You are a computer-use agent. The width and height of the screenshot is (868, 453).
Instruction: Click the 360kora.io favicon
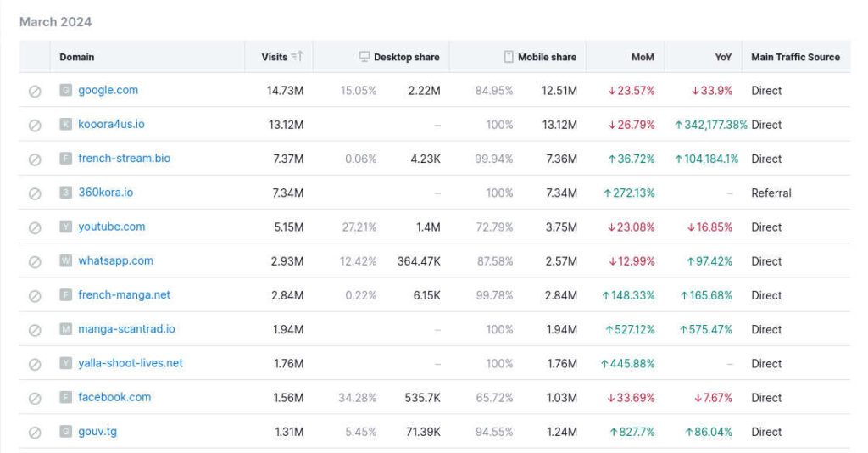[x=66, y=193]
